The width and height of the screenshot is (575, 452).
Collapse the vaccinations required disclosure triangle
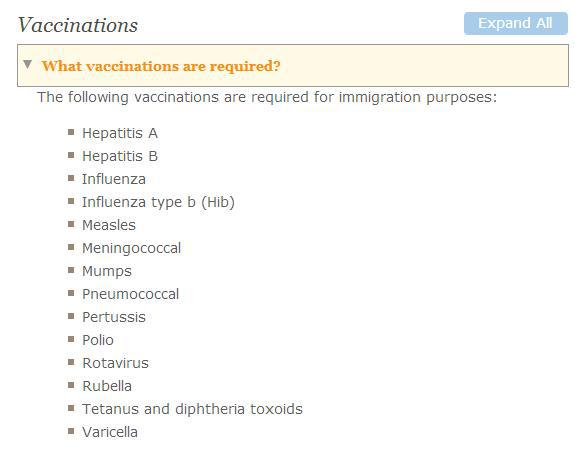tap(28, 65)
